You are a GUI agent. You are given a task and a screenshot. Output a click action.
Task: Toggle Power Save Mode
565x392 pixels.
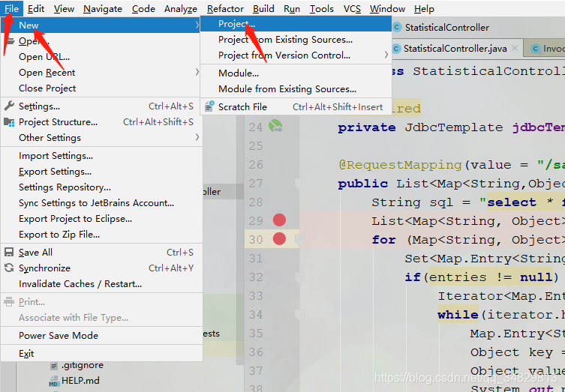101,336
